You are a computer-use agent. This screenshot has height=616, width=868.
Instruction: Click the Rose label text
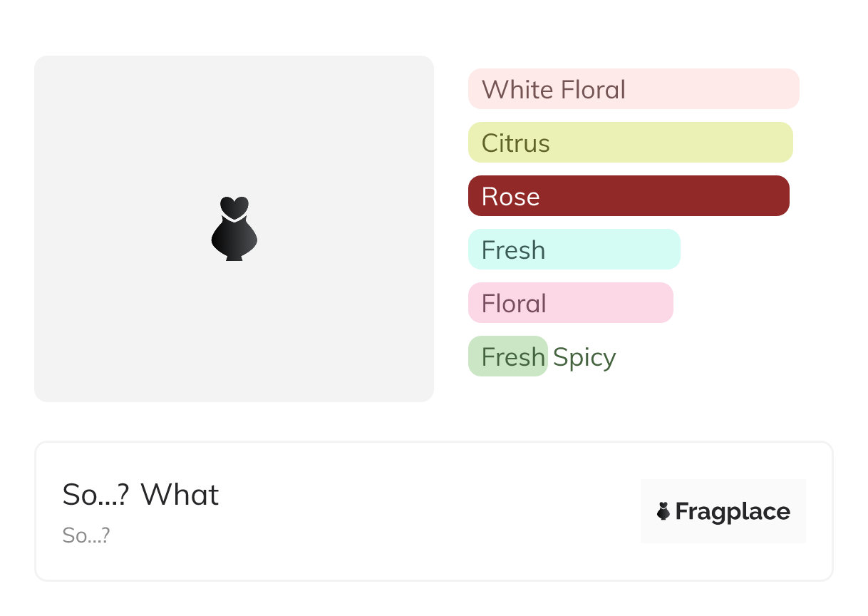[x=510, y=197]
